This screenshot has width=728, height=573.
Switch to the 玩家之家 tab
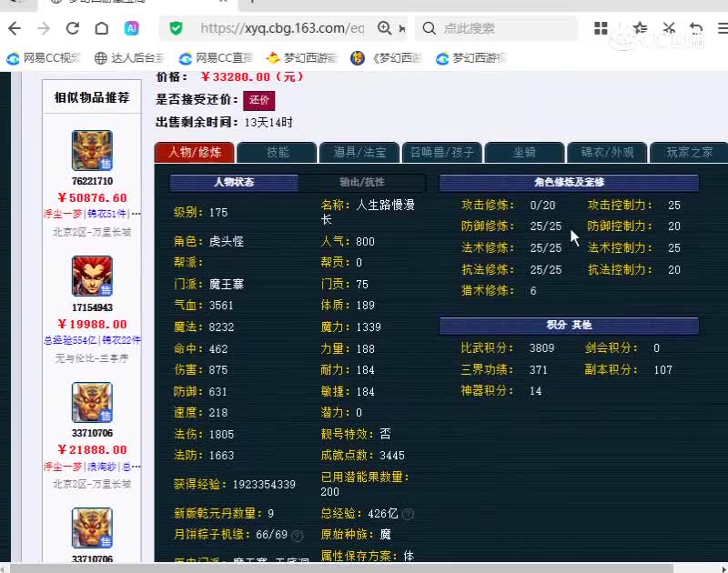click(690, 152)
